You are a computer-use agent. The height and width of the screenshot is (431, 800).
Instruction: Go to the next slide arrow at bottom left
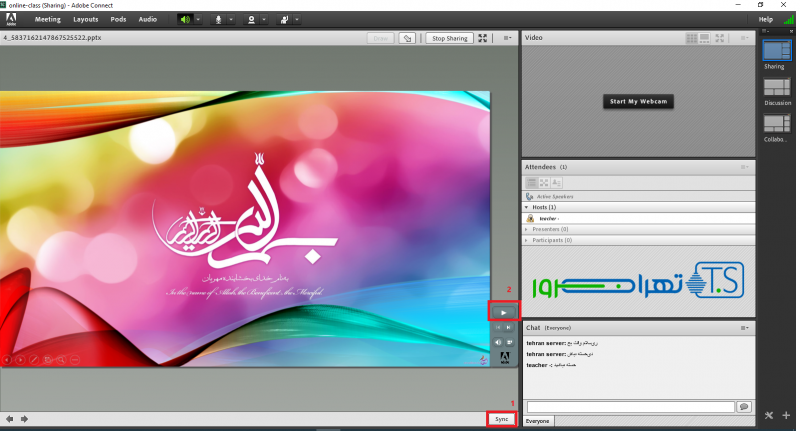24,419
